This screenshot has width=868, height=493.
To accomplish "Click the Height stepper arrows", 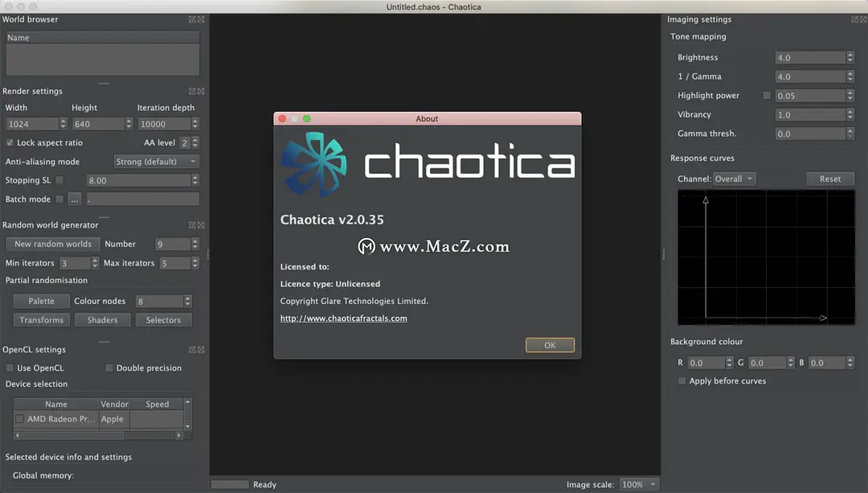I will point(129,124).
